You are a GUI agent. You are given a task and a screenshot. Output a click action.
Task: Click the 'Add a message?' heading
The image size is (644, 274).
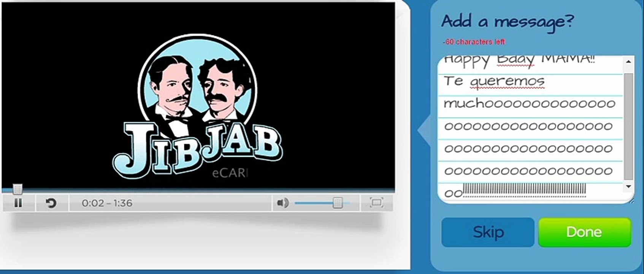pos(507,22)
